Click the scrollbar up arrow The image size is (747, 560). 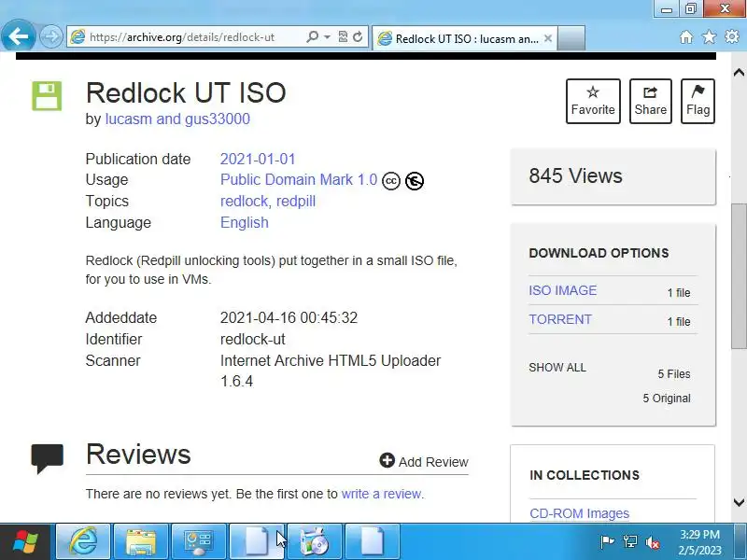coord(739,73)
